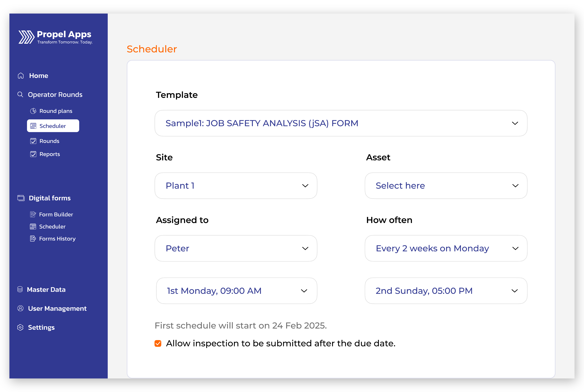The height and width of the screenshot is (392, 584).
Task: Click the Rounds checkmark calendar icon
Action: pyautogui.click(x=33, y=141)
